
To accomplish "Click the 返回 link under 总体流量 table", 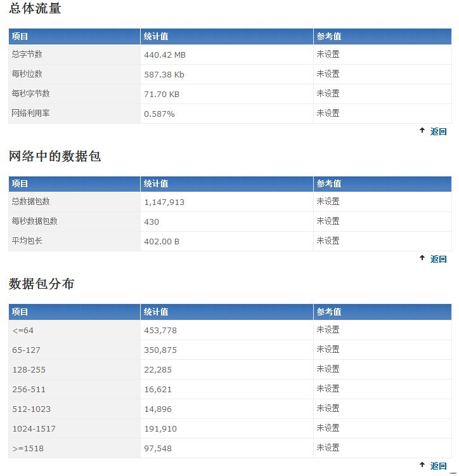I will click(438, 132).
